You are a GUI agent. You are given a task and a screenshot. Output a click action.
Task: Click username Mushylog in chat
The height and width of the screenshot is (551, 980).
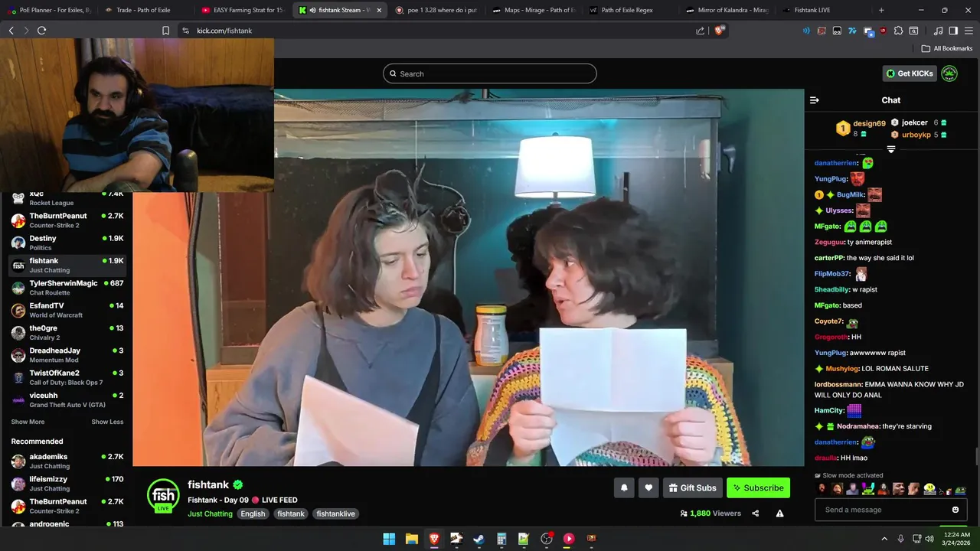(842, 369)
